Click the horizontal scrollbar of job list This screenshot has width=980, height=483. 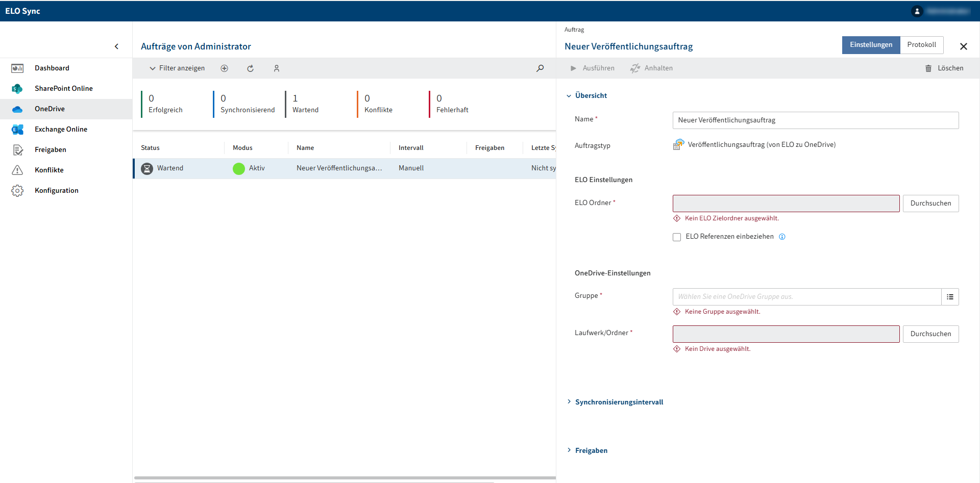[345, 478]
